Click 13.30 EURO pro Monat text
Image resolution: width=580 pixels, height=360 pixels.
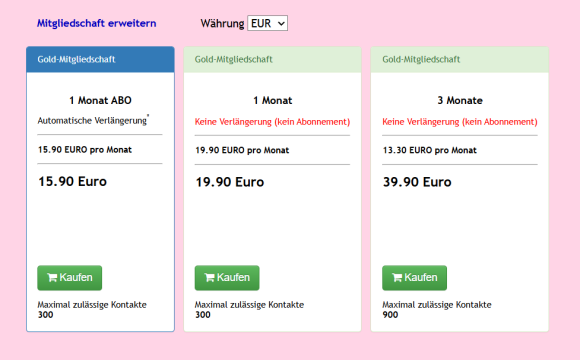tap(429, 150)
